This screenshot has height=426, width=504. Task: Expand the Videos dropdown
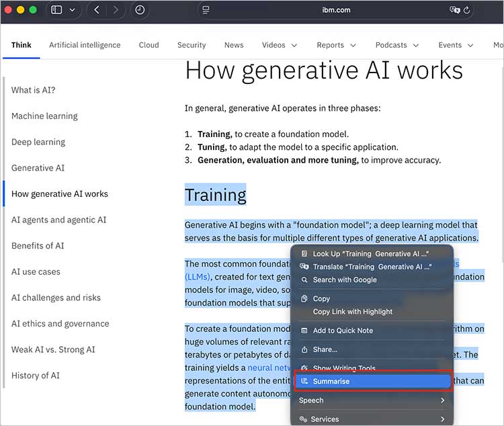point(279,45)
